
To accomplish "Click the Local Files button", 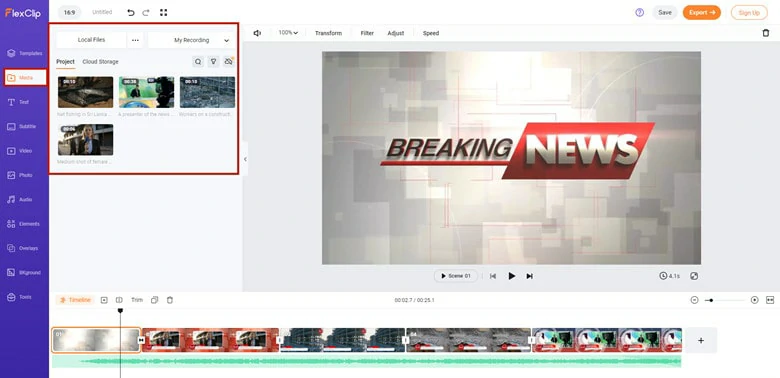I will click(x=92, y=40).
